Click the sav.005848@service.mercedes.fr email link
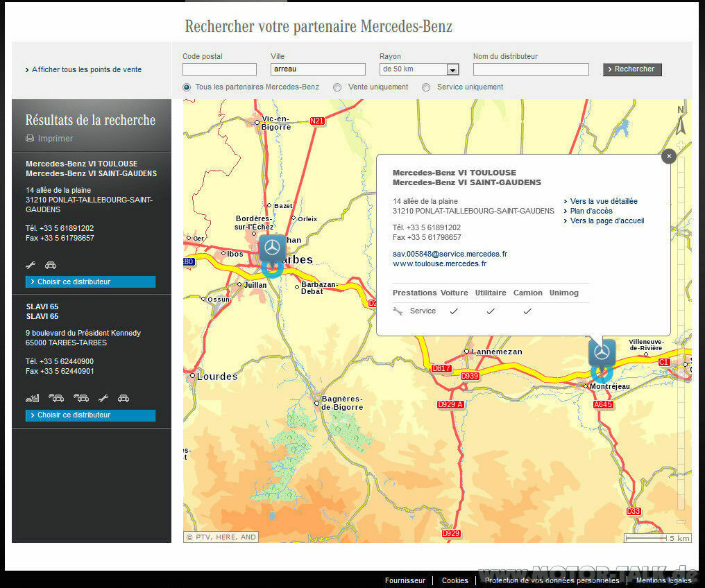 [x=450, y=254]
